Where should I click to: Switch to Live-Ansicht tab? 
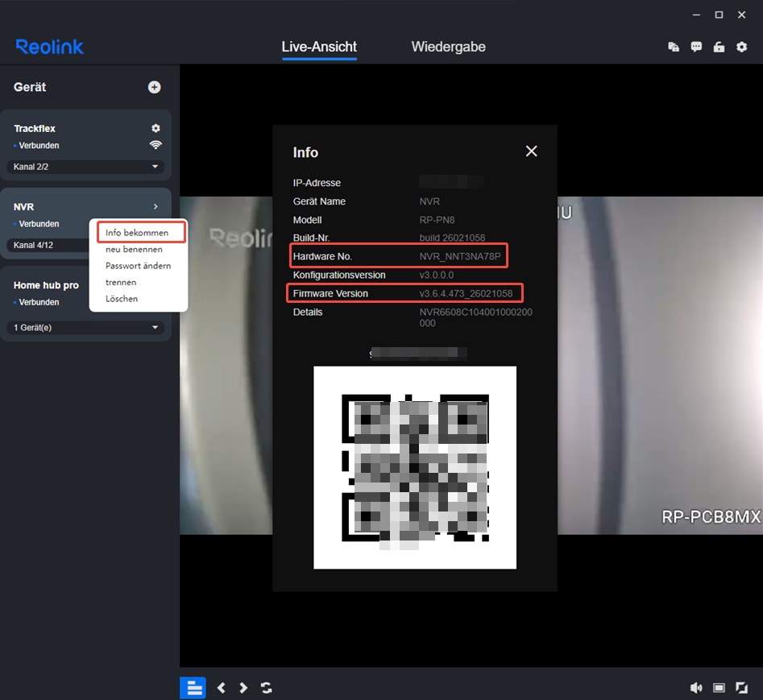(319, 47)
